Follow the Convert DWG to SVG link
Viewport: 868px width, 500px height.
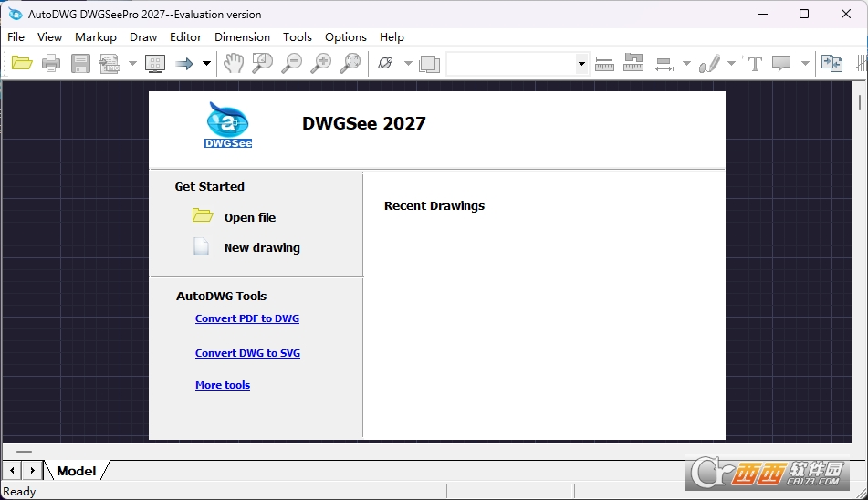(x=248, y=353)
